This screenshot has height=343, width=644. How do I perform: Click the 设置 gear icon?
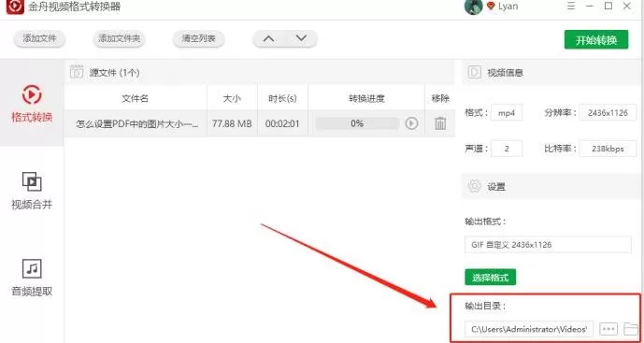(475, 186)
